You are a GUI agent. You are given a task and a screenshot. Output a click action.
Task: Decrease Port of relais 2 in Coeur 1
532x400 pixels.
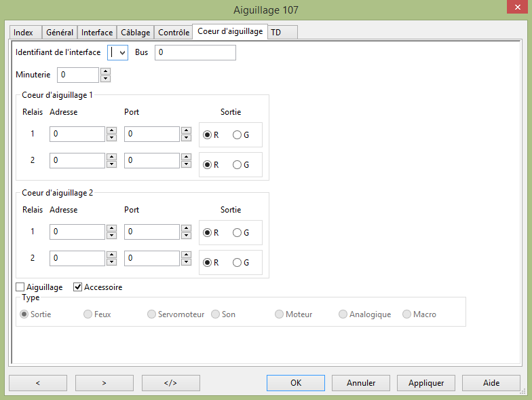[x=186, y=164]
